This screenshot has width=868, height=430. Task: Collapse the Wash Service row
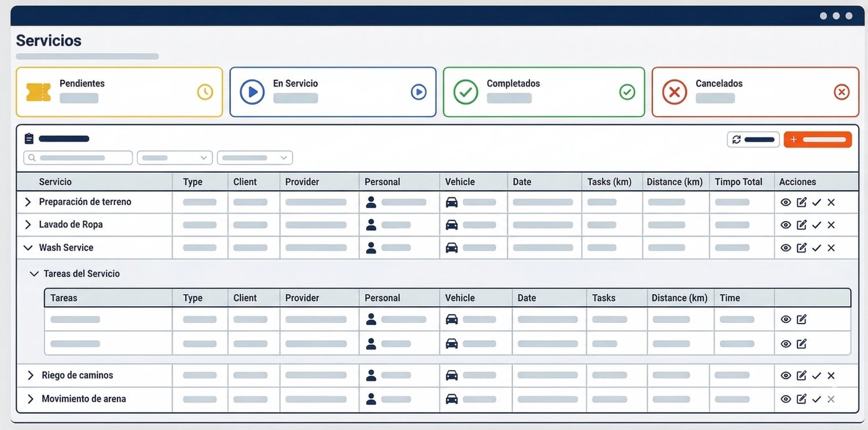[27, 248]
